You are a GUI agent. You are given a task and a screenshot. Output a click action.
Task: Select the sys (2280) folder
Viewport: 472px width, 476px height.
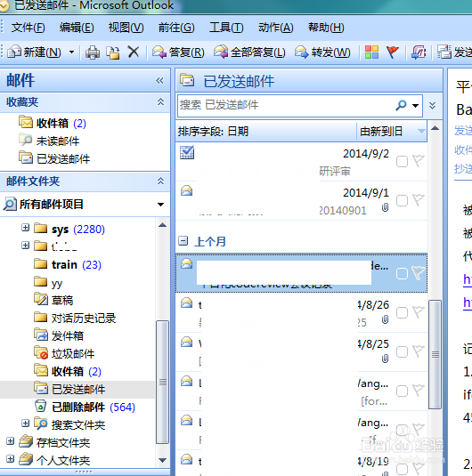69,229
